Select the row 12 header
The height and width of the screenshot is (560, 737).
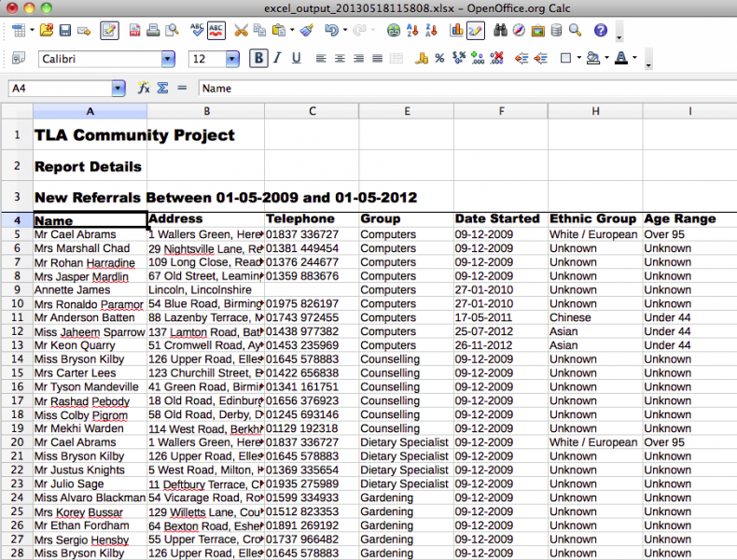17,331
